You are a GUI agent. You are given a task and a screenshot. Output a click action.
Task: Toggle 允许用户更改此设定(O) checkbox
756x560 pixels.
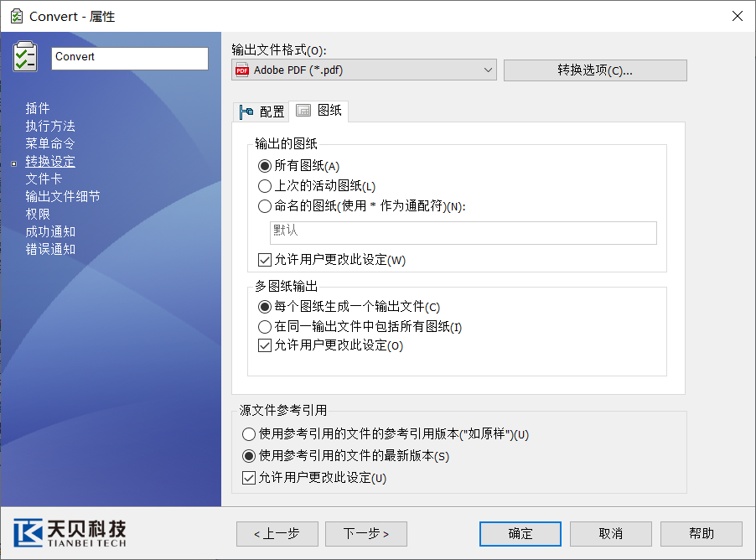click(266, 345)
